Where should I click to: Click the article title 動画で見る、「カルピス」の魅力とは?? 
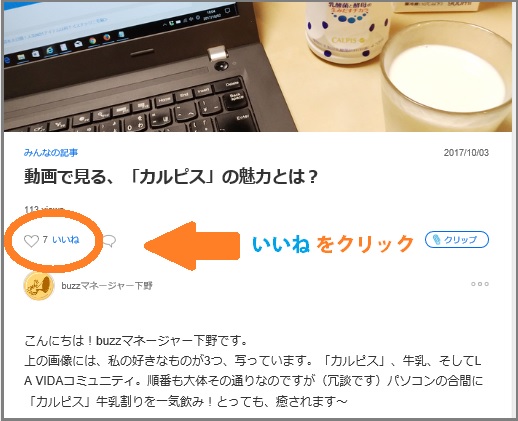[171, 176]
